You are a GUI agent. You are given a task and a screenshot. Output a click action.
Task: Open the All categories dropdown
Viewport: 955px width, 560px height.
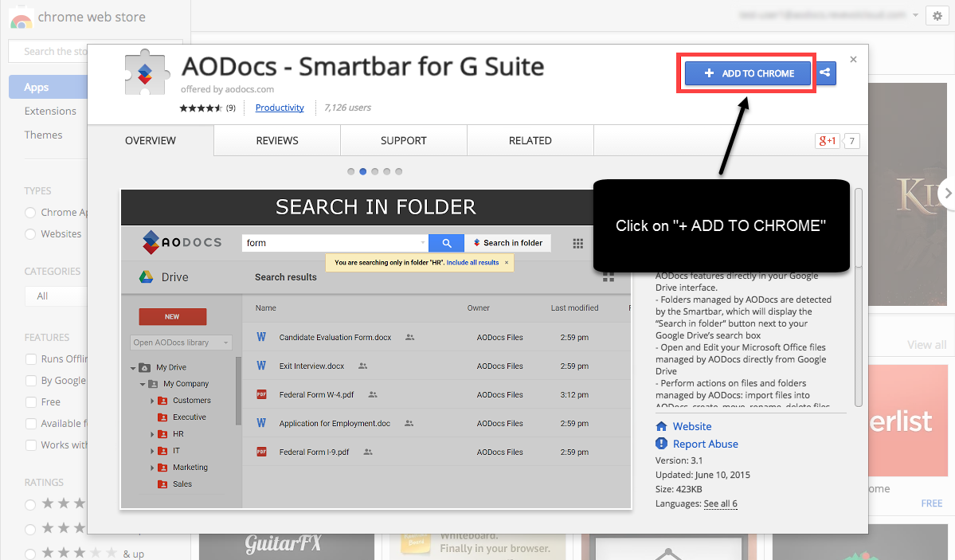(x=56, y=296)
